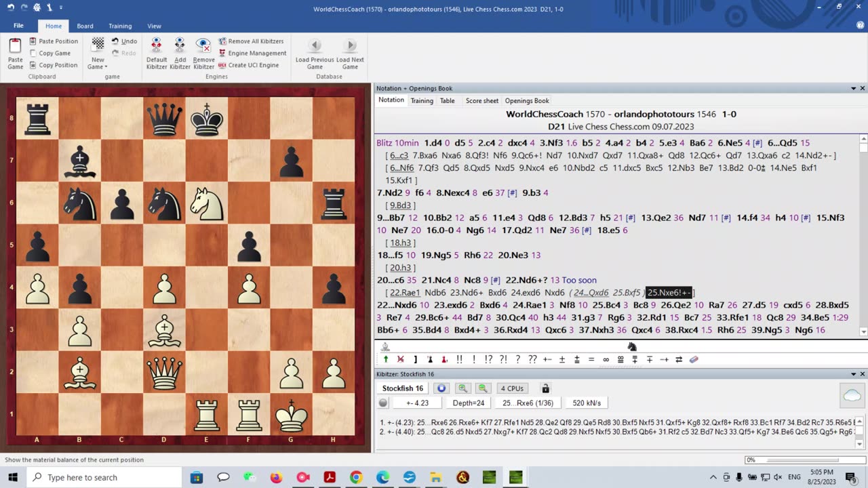Click the white knight on e6
The height and width of the screenshot is (488, 868).
[207, 203]
